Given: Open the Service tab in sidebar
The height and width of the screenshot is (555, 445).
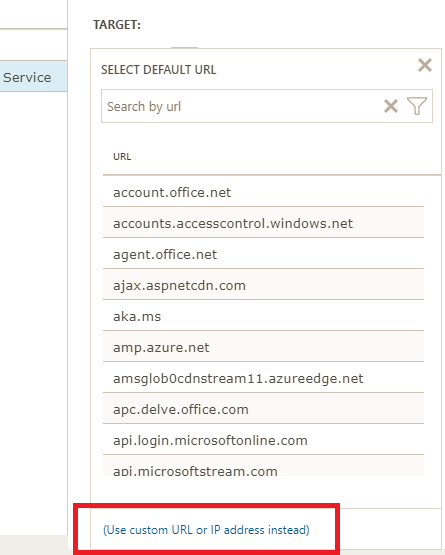Looking at the screenshot, I should point(33,76).
